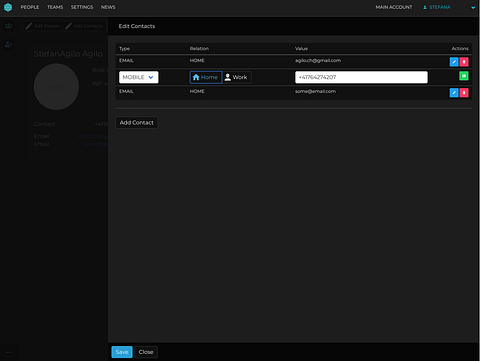480x361 pixels.
Task: Delete the agilo.ch@gmail.com email contact
Action: tap(464, 62)
